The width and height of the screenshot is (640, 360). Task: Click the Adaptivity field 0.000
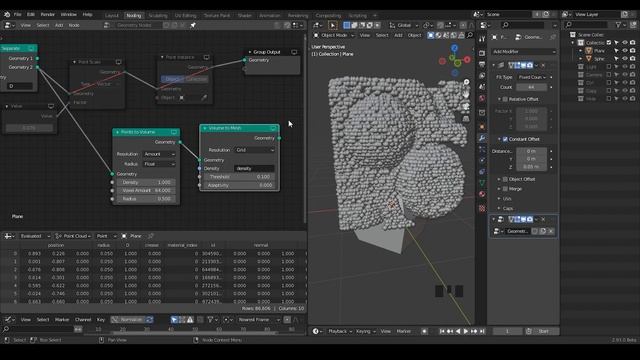pos(239,185)
